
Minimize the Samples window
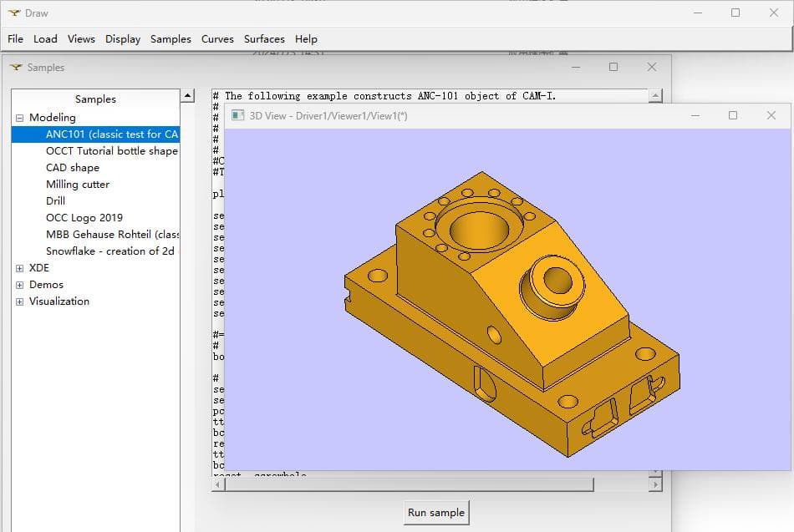pos(576,67)
